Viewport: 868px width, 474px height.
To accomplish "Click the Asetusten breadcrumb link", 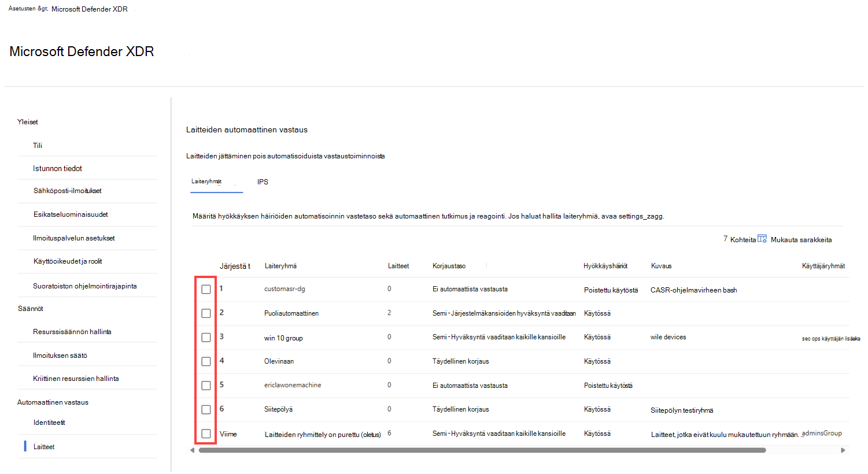I will 28,9.
